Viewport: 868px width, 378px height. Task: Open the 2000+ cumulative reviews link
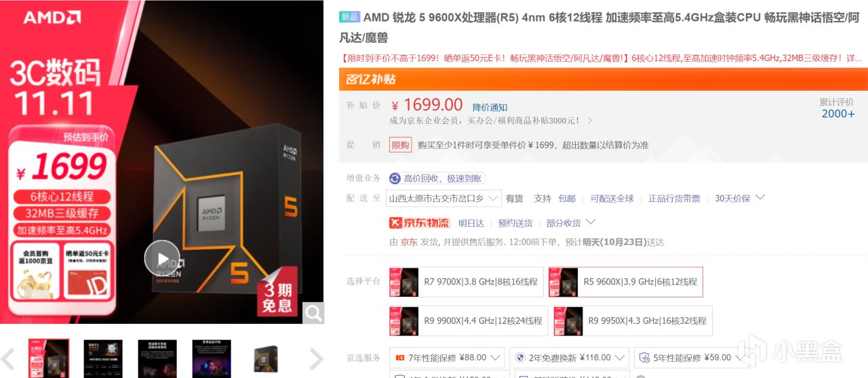tap(838, 114)
